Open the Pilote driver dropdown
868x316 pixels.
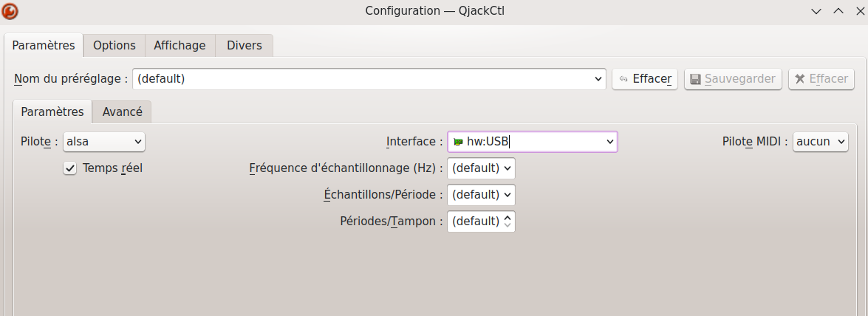pos(104,142)
